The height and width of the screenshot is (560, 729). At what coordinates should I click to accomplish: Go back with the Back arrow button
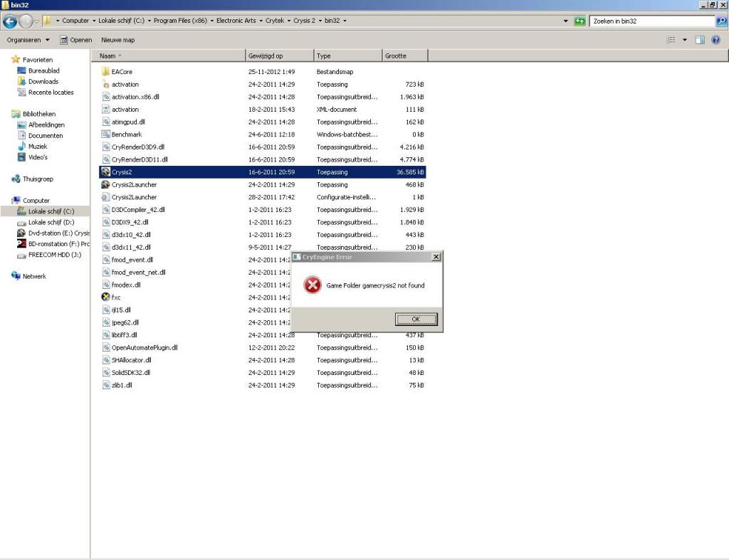(x=10, y=21)
